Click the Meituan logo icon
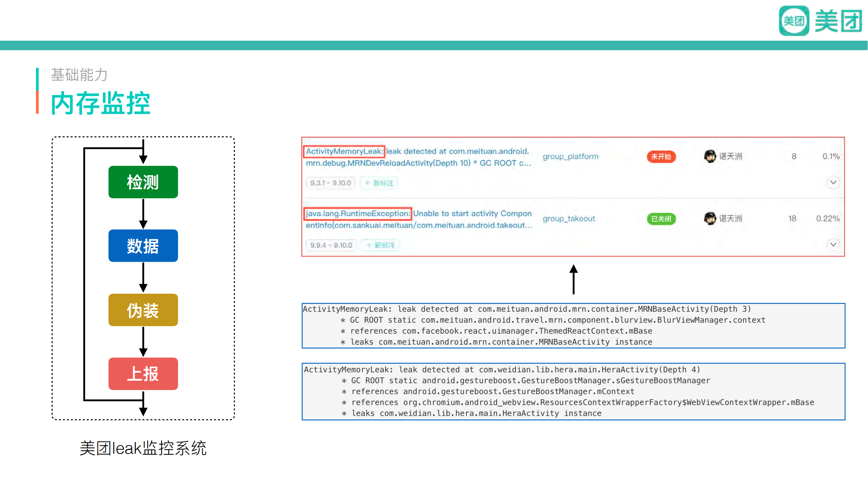 pos(794,21)
